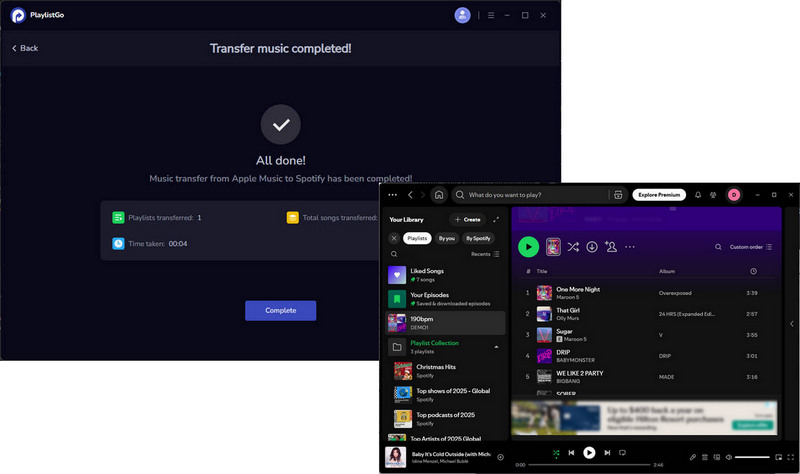
Task: Open the Friend Activity icon
Action: (713, 194)
